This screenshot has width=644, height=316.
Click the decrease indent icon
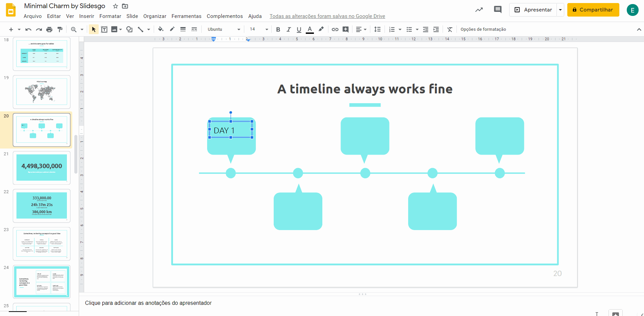(426, 29)
